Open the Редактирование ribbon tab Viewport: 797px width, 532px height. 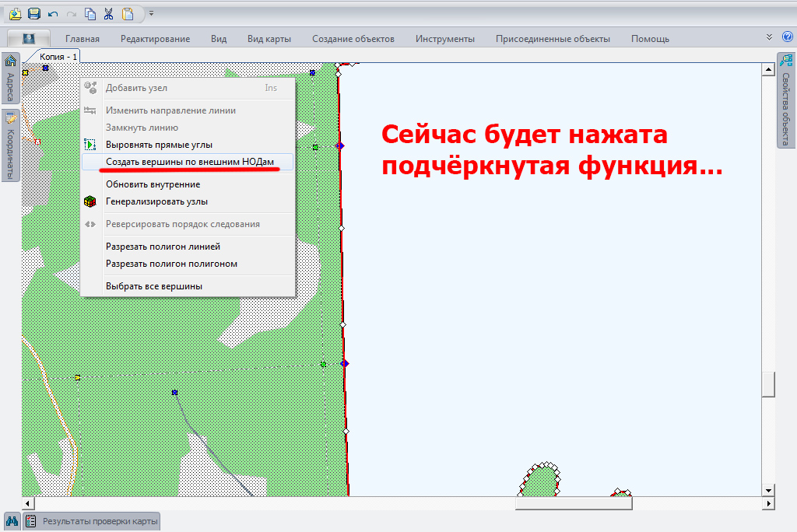click(x=155, y=39)
